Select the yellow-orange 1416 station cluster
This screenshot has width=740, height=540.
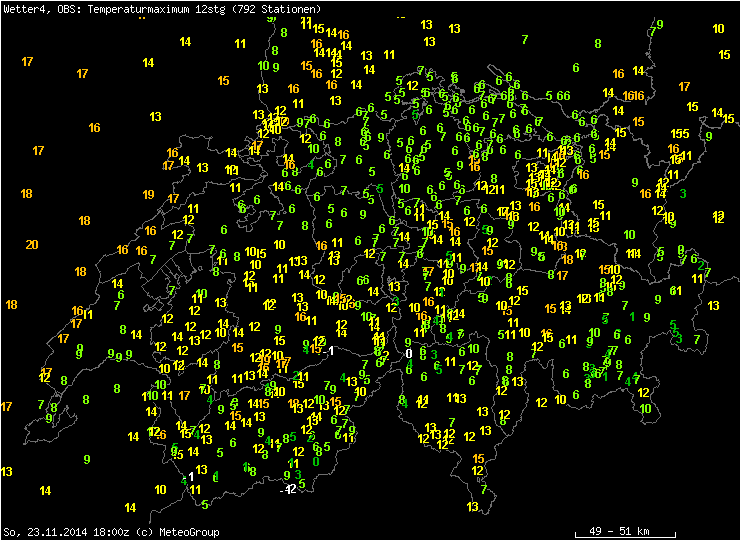[x=337, y=35]
